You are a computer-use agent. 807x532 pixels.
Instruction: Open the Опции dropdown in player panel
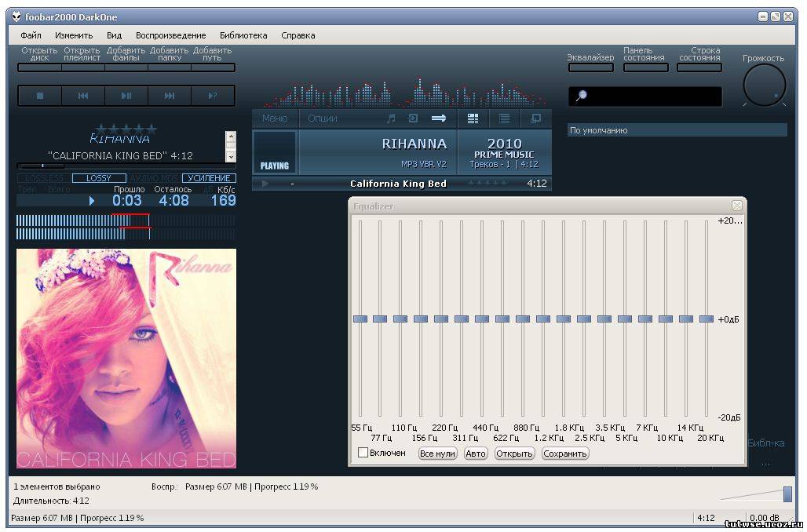click(323, 118)
